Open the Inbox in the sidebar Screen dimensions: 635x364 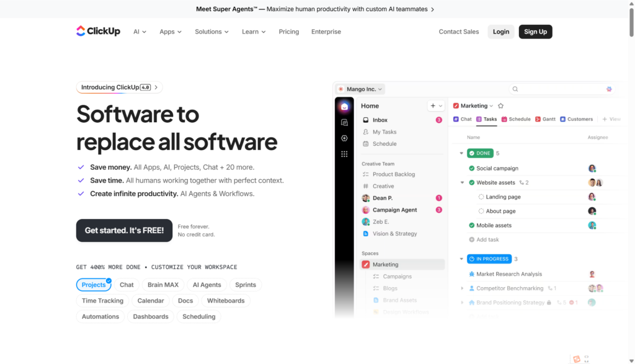(380, 120)
